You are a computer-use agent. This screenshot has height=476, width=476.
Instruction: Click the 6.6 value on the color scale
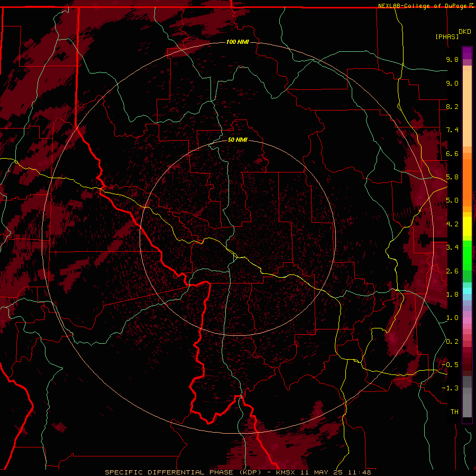tap(452, 153)
